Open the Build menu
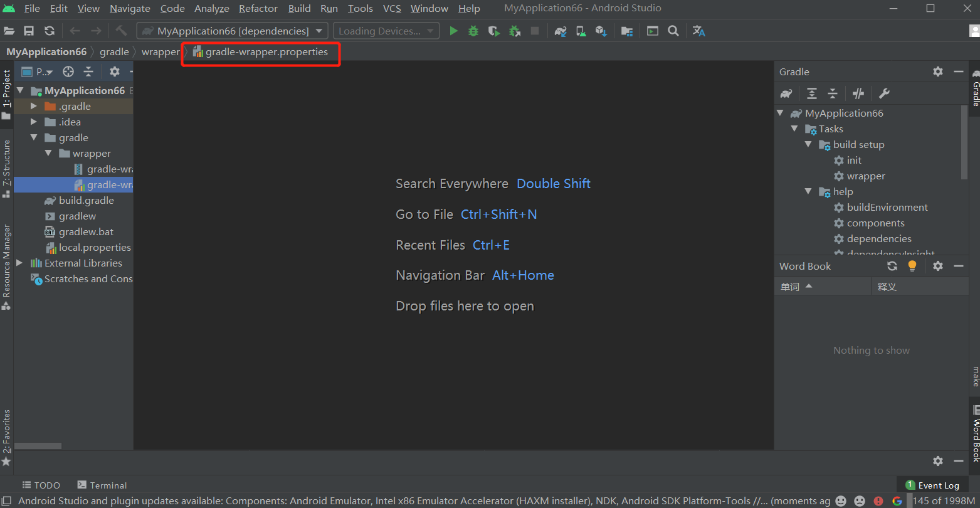980x508 pixels. (x=300, y=8)
